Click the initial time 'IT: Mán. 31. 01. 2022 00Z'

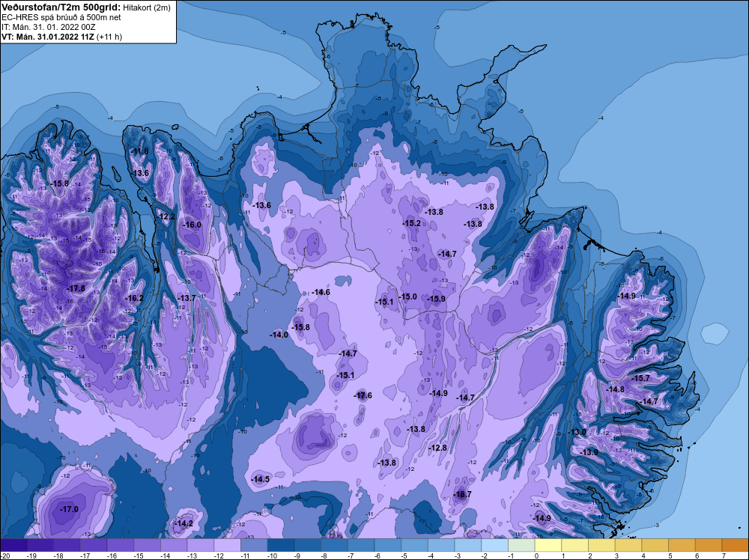click(x=48, y=27)
